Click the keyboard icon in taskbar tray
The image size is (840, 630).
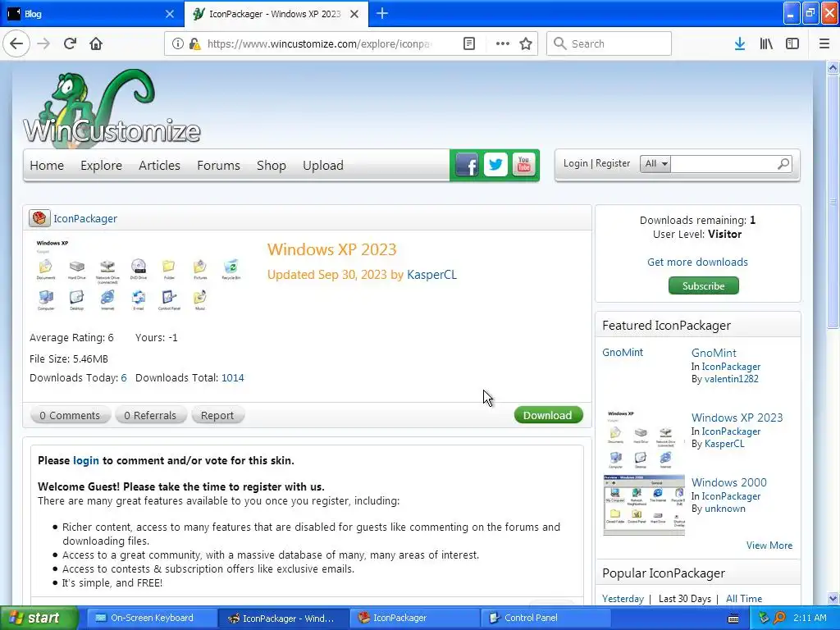pos(733,619)
